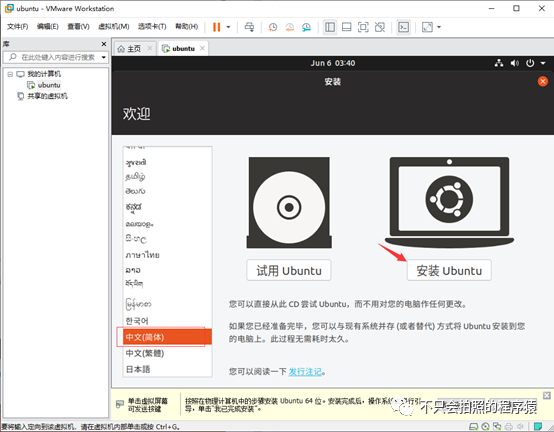Screen dimensions: 554x432
Task: Toggle the thumbnail bar view icon
Action: click(347, 27)
